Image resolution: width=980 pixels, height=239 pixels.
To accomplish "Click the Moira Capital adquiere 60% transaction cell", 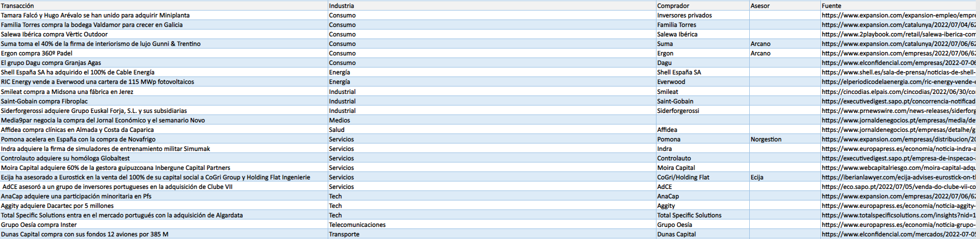I will point(164,168).
